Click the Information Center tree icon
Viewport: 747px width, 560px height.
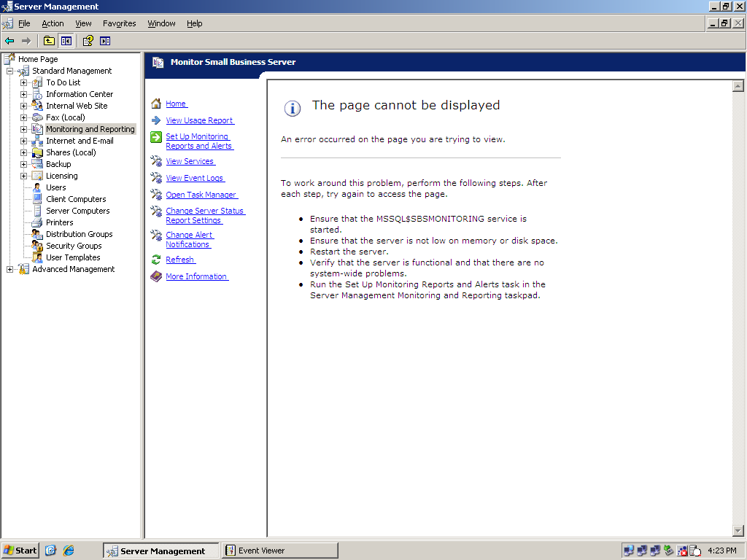coord(37,94)
